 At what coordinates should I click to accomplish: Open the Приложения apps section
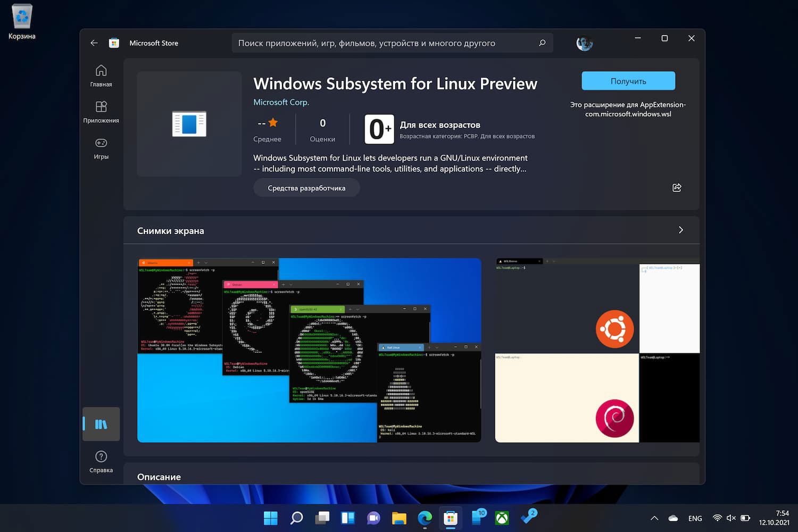(x=101, y=112)
